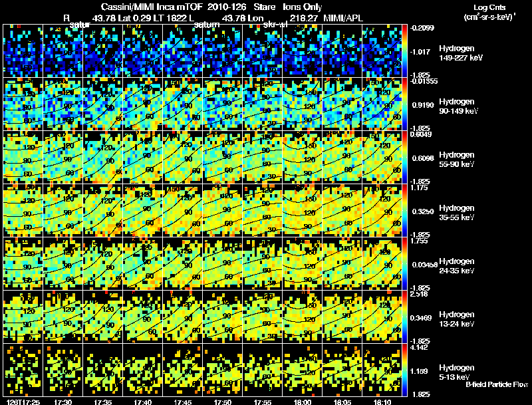This screenshot has width=532, height=405.
Task: Click the color scale value 1.175
Action: 419,188
